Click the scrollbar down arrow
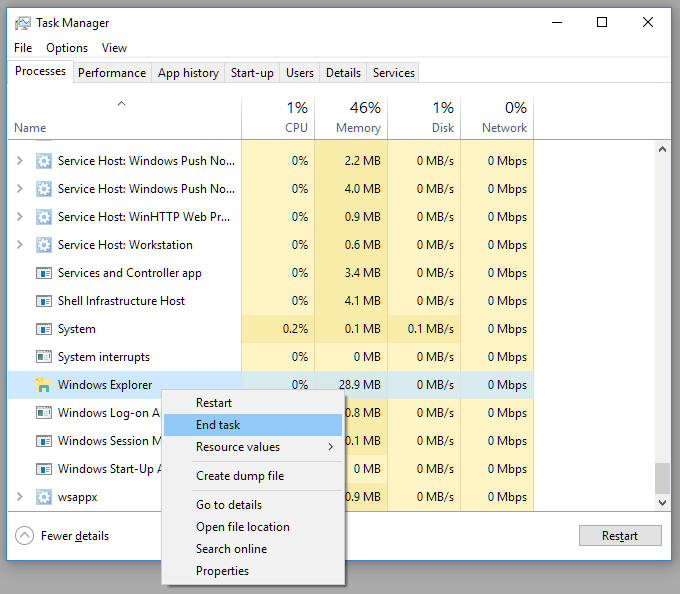Screen dimensions: 680x594 [662, 503]
